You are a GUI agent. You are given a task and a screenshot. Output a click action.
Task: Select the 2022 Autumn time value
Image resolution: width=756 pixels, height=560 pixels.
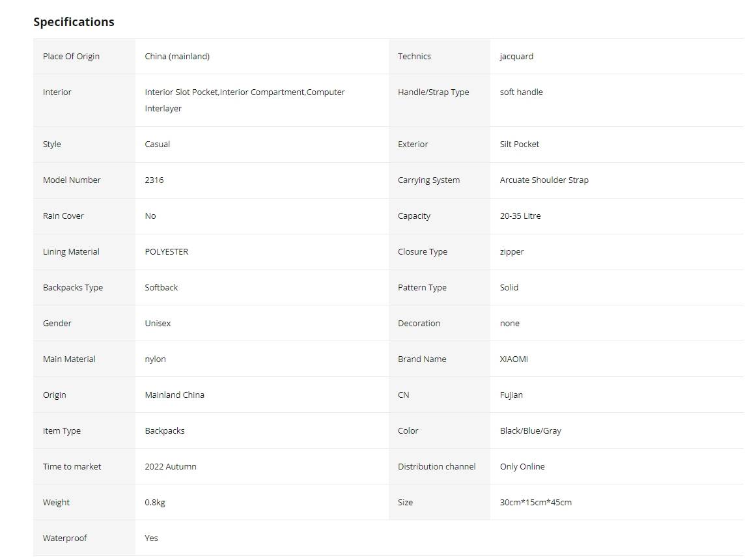[x=170, y=466]
